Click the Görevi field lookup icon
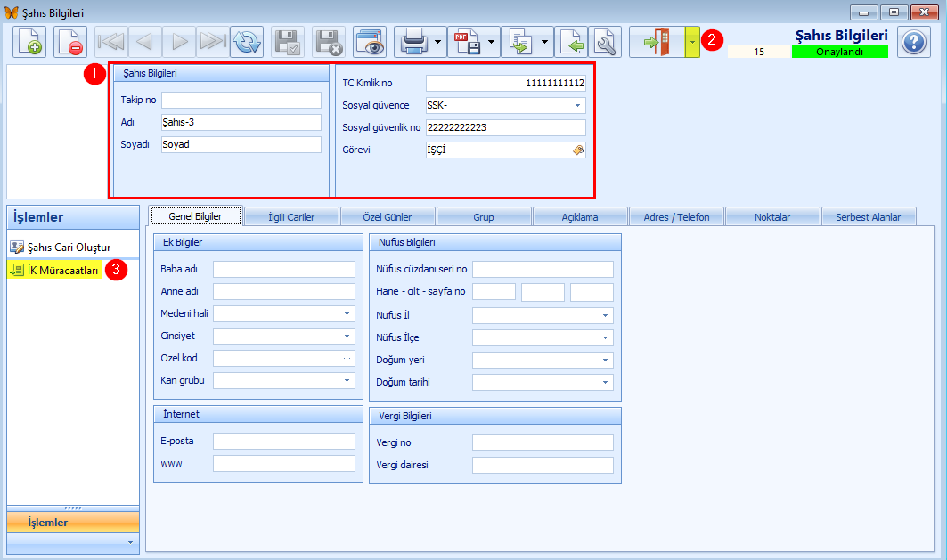 tap(578, 150)
